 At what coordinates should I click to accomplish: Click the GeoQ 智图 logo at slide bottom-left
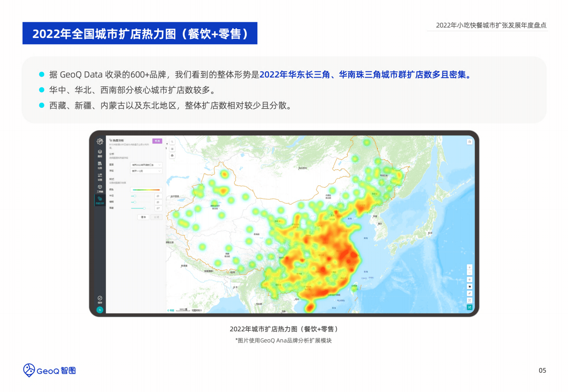point(49,371)
